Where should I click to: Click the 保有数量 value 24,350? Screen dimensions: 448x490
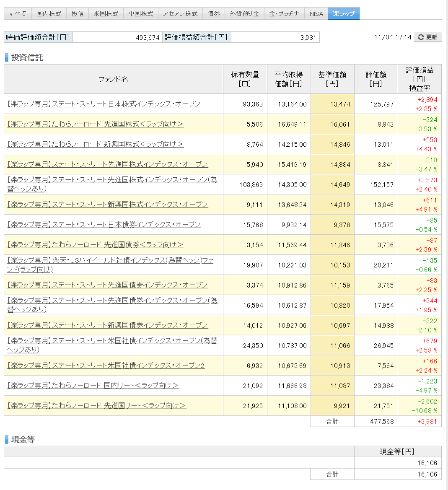click(253, 346)
